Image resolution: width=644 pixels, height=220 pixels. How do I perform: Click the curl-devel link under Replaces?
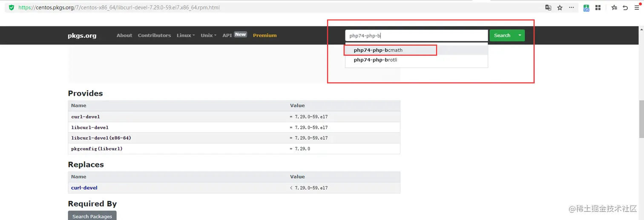[84, 188]
